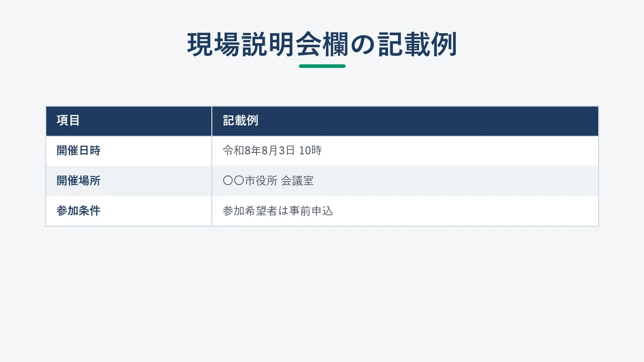Click the 〇〇市役所 text

[250, 180]
